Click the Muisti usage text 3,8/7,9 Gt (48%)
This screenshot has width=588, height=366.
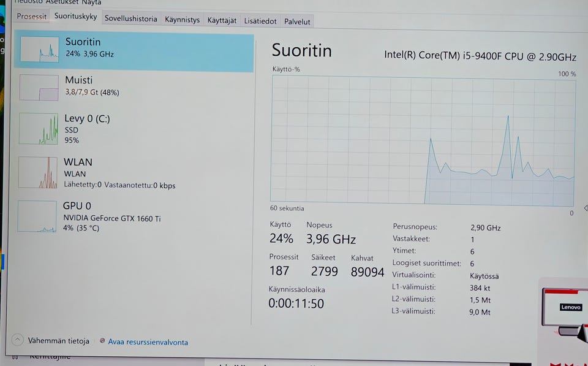tap(92, 92)
